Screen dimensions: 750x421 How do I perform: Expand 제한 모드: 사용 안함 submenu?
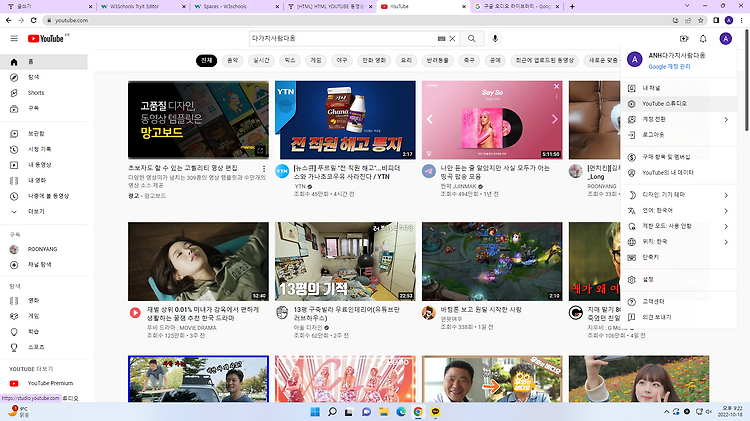(x=679, y=226)
